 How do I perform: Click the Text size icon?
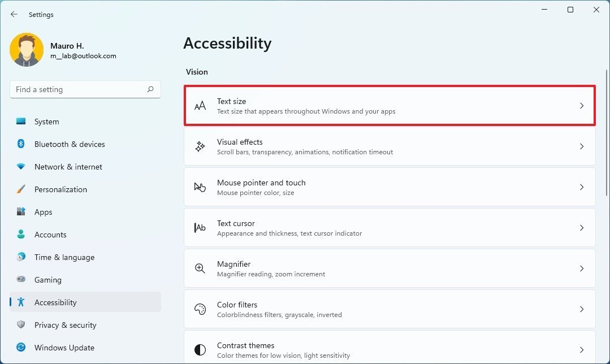tap(200, 106)
